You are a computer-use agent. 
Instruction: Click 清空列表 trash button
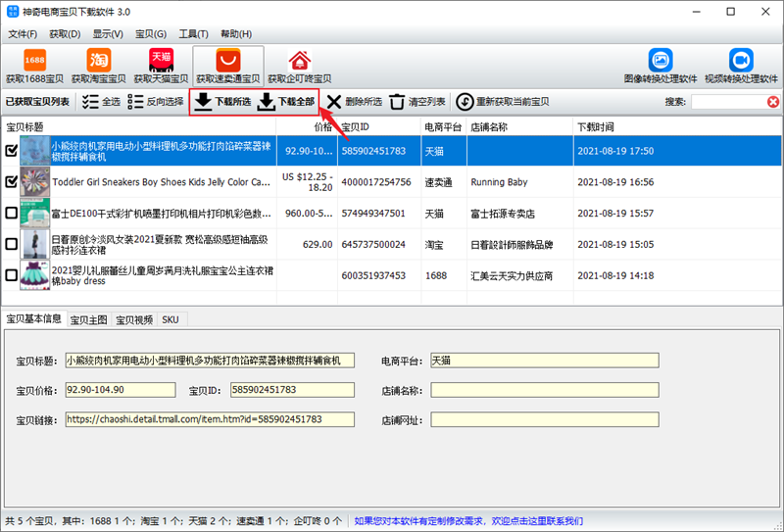click(x=417, y=102)
